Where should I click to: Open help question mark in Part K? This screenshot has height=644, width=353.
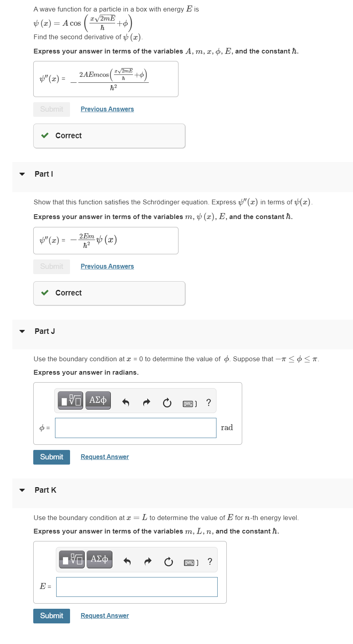point(210,562)
